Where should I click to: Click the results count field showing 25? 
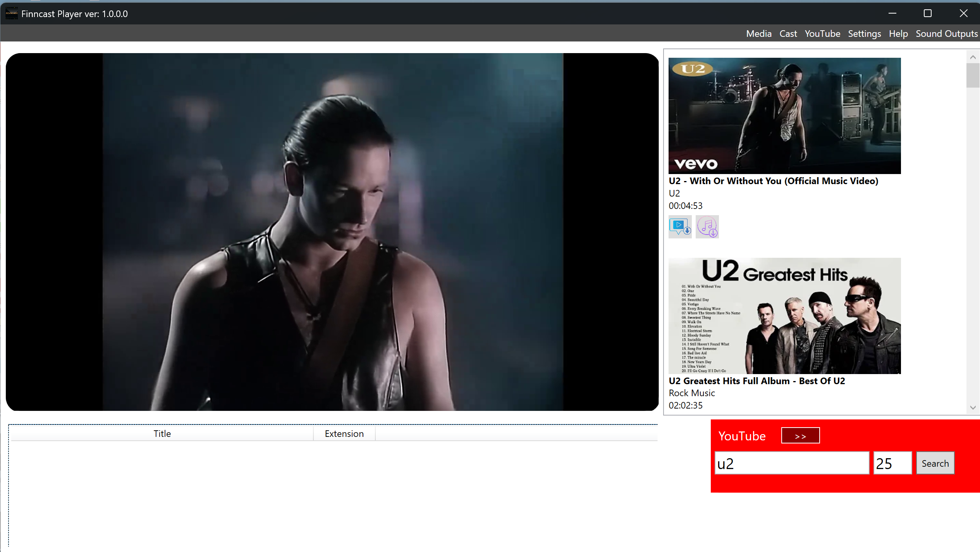[x=892, y=463]
